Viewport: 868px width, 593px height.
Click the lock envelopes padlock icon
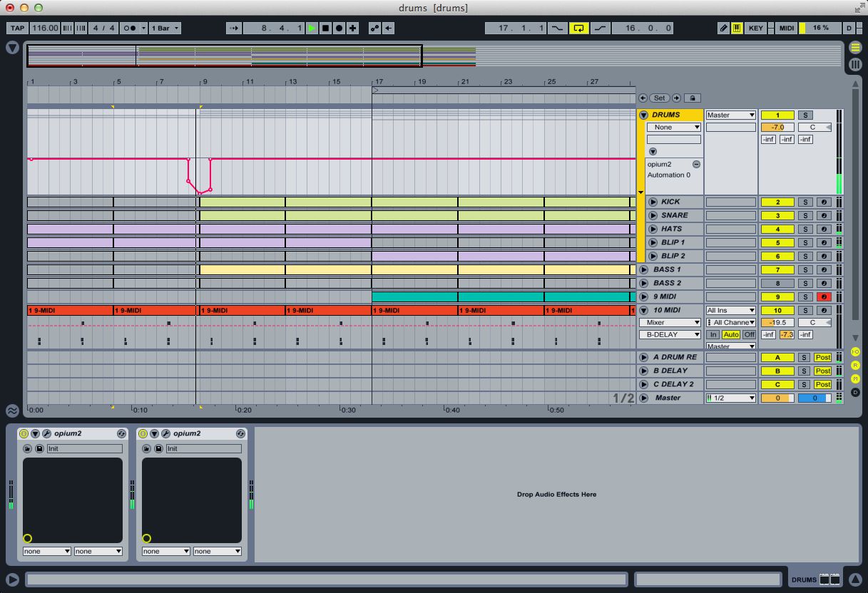click(692, 98)
